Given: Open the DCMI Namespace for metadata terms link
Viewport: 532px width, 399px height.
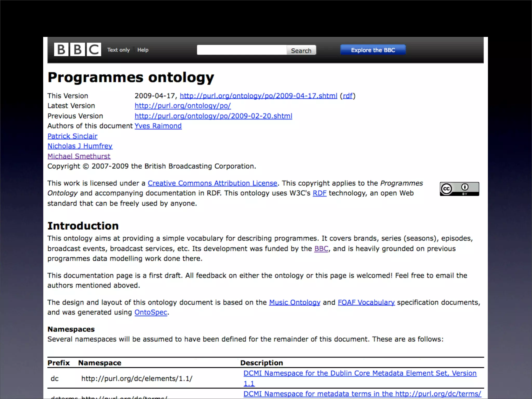Looking at the screenshot, I should tap(362, 394).
